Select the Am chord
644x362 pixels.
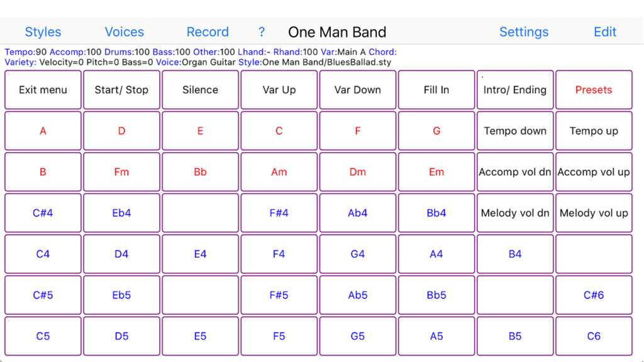pos(279,172)
